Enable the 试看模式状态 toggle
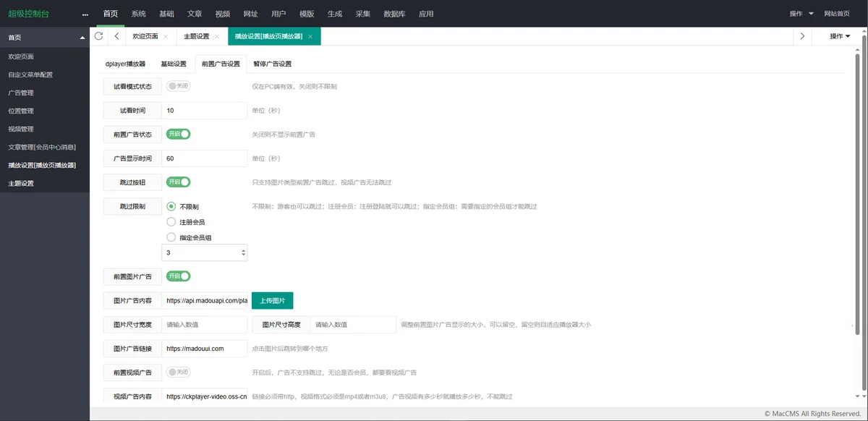The width and height of the screenshot is (868, 421). 178,85
